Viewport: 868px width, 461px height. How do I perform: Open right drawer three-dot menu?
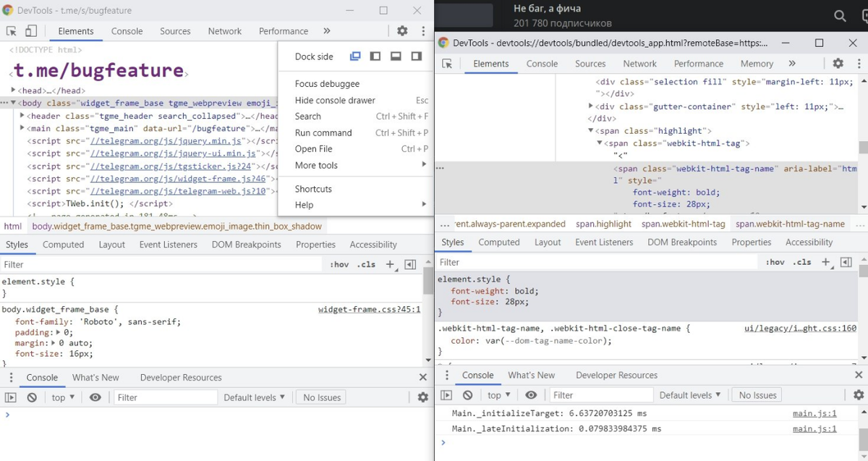447,375
